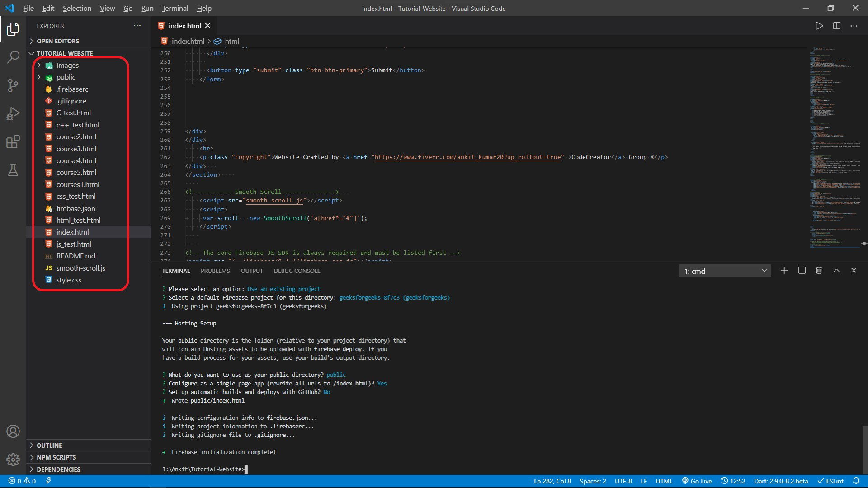Screen dimensions: 868x488
Task: Open the Manage gear icon
Action: (x=13, y=460)
